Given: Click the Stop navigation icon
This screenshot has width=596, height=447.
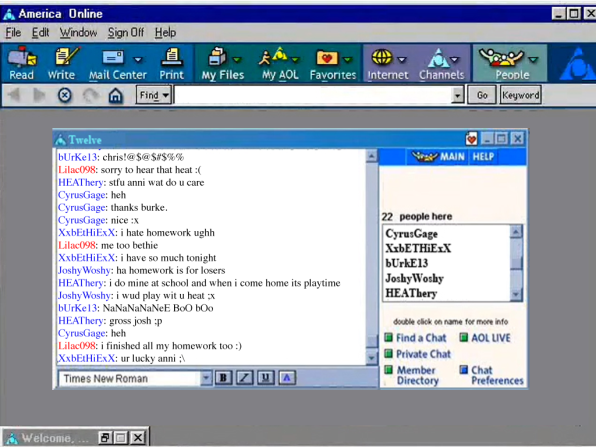Looking at the screenshot, I should [x=65, y=95].
